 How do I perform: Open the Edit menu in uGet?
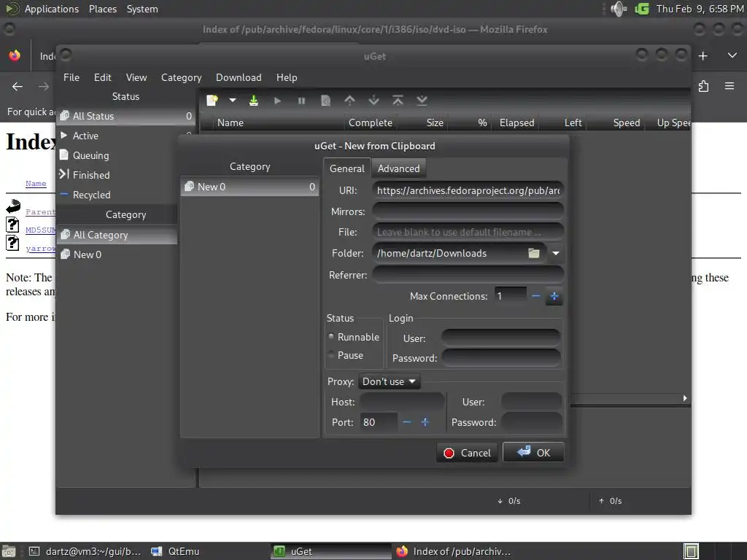click(x=102, y=77)
